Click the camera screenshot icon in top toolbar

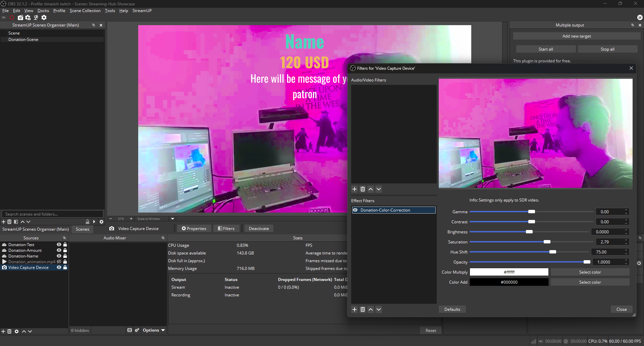[20, 18]
